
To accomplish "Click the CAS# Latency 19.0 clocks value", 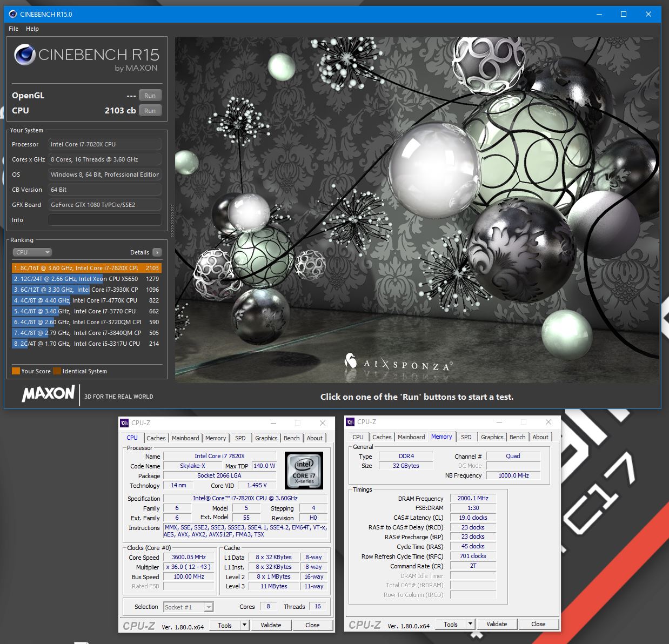I will click(x=473, y=518).
